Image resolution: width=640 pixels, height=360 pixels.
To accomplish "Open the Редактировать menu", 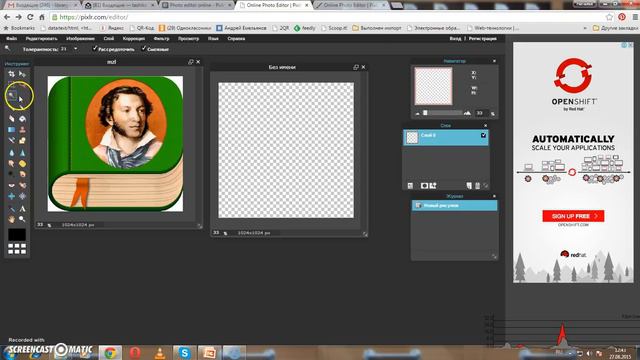I will 41,38.
